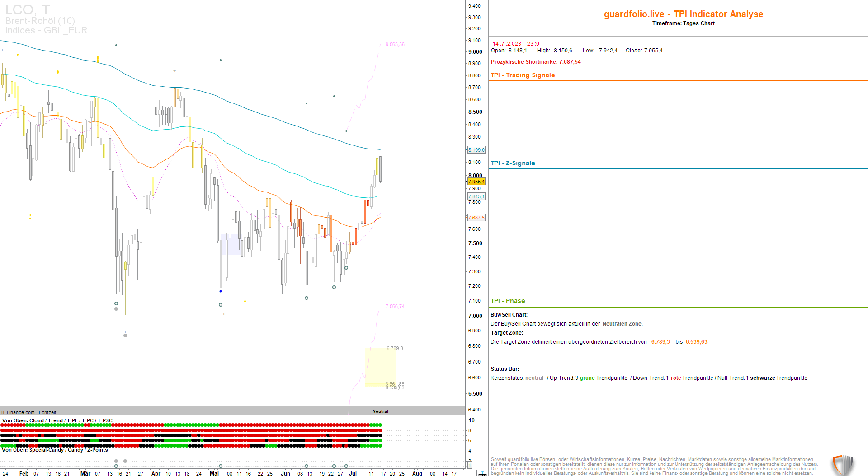Click the orange 6.789,3 target value in the panel
The width and height of the screenshot is (868, 476).
(x=660, y=342)
